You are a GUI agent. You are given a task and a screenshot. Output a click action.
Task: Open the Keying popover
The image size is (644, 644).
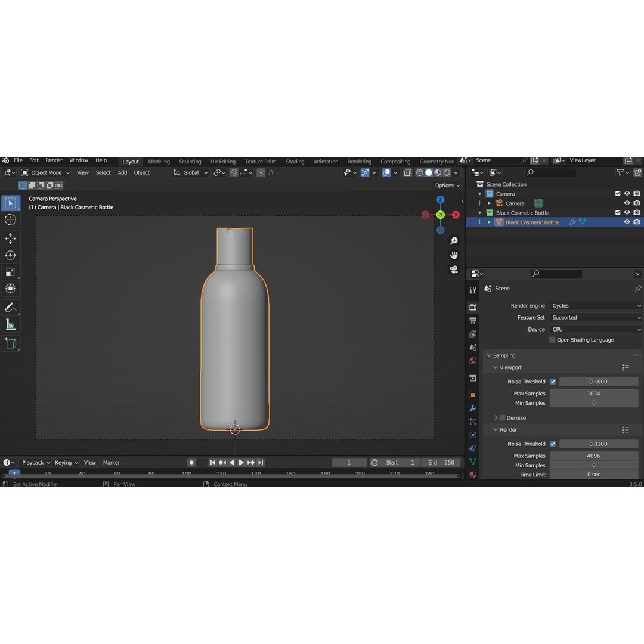click(66, 463)
